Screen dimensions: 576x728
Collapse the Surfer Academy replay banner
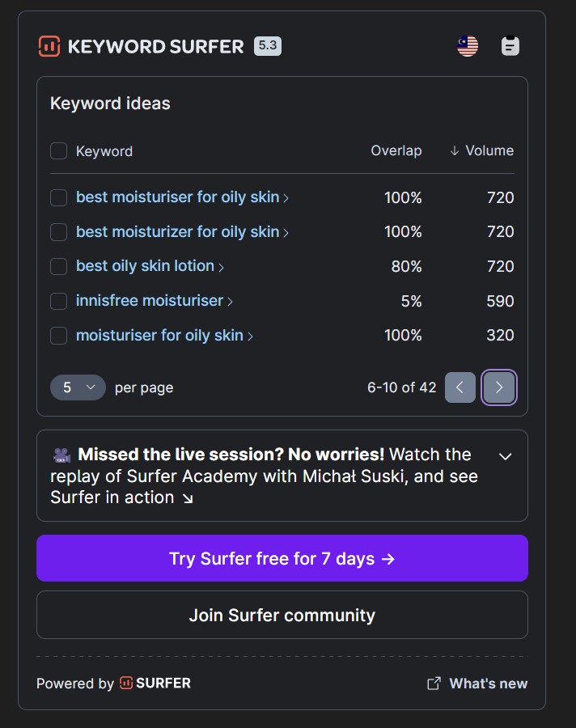[505, 456]
